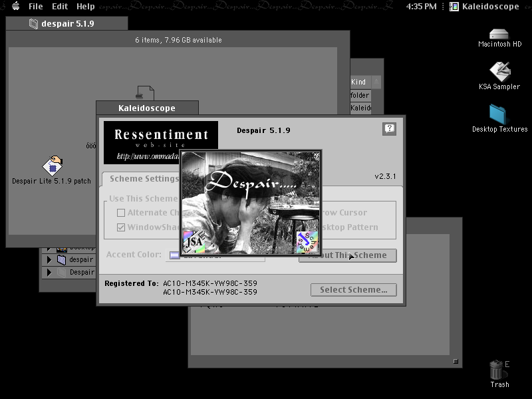The height and width of the screenshot is (399, 532).
Task: Click the 'Despair 5.1.9' scheme name text
Action: (x=263, y=130)
